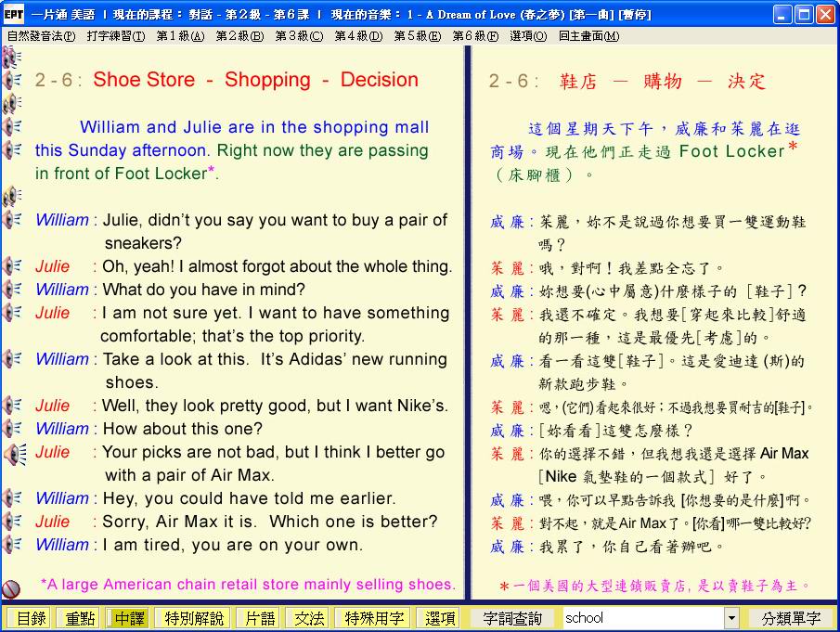Screen dimensions: 840x632
Task: Play audio for 'Take a look at this' line
Action: click(x=12, y=359)
